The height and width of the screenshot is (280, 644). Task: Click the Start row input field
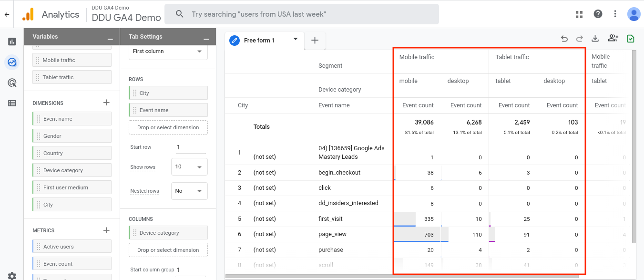(x=191, y=147)
